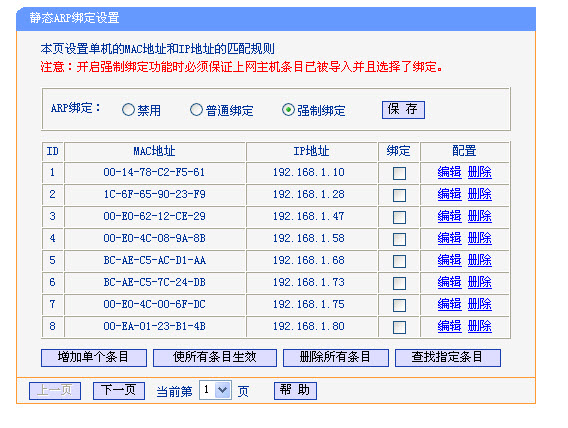Enable binding checkbox for 192.168.1.80
This screenshot has width=568, height=428.
click(x=399, y=327)
